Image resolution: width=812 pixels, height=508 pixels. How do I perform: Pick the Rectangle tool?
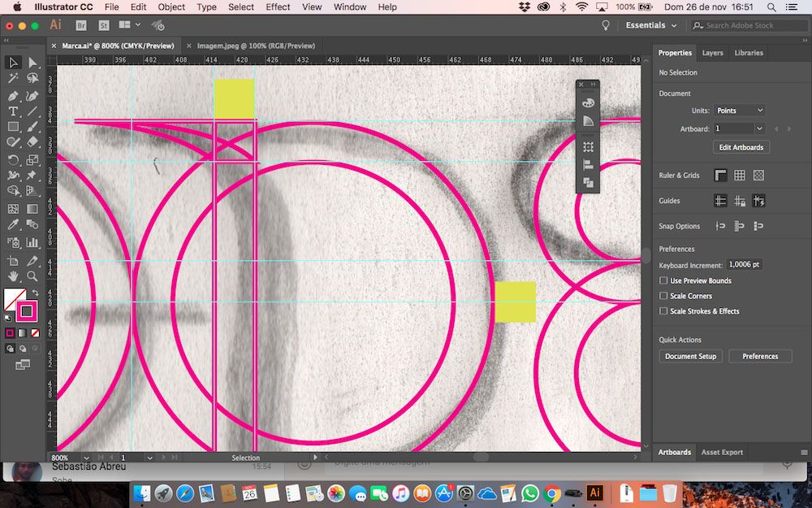(x=13, y=128)
